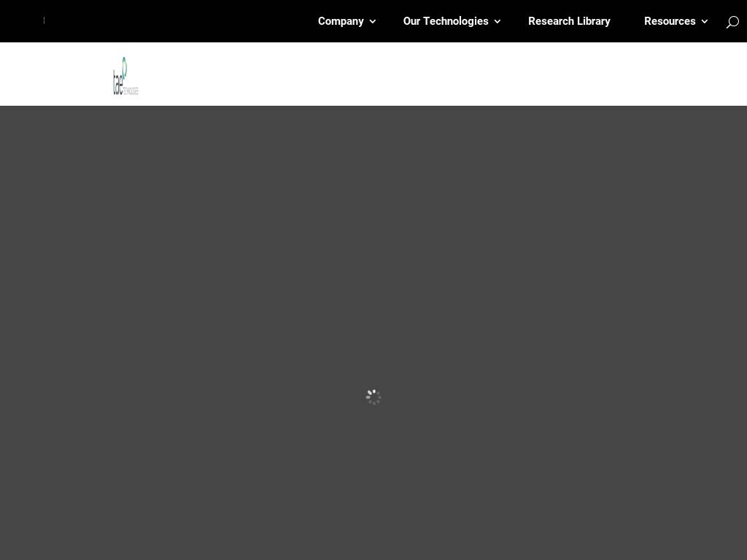The width and height of the screenshot is (747, 560).
Task: Click the empty white header beside the logo
Action: tap(438, 74)
